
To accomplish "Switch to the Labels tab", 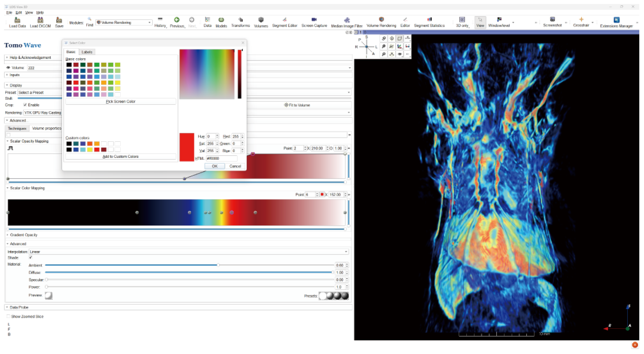I will tap(87, 52).
